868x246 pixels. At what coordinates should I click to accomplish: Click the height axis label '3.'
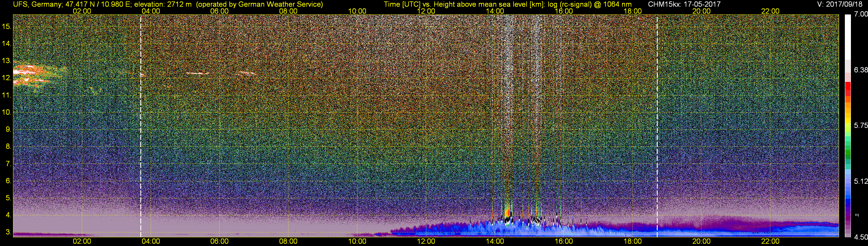[x=8, y=232]
